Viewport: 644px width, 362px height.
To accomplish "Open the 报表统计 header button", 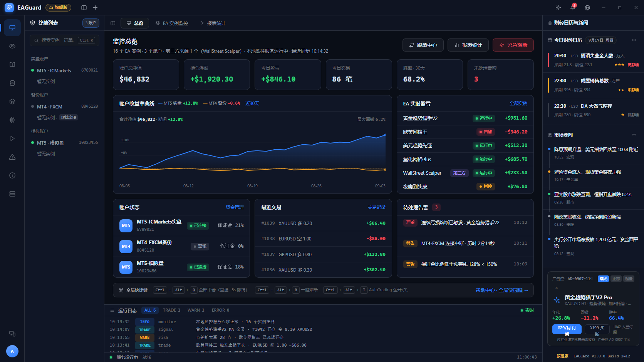I will (468, 45).
